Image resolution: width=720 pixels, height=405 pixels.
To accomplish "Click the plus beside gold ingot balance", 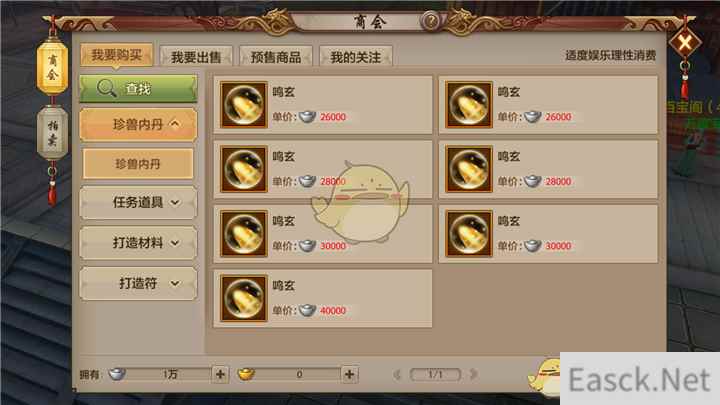I will 349,374.
